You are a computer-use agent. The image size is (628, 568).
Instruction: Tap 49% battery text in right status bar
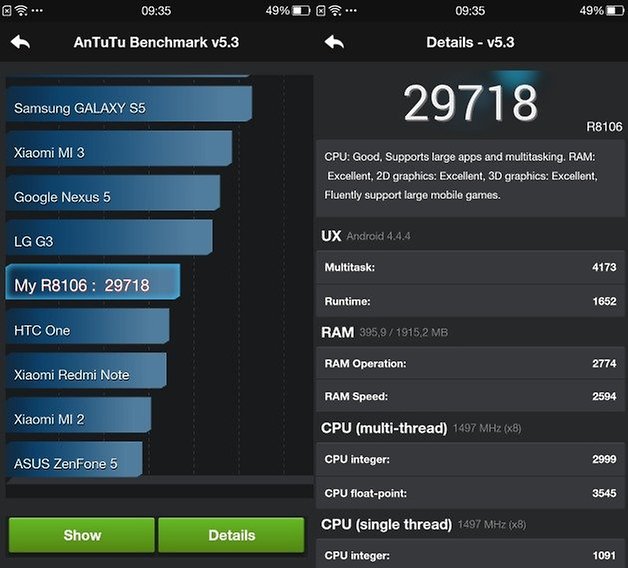(x=592, y=10)
